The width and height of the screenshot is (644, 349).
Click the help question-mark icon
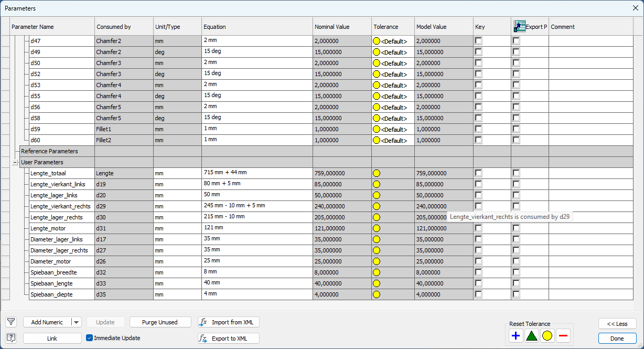[x=10, y=338]
